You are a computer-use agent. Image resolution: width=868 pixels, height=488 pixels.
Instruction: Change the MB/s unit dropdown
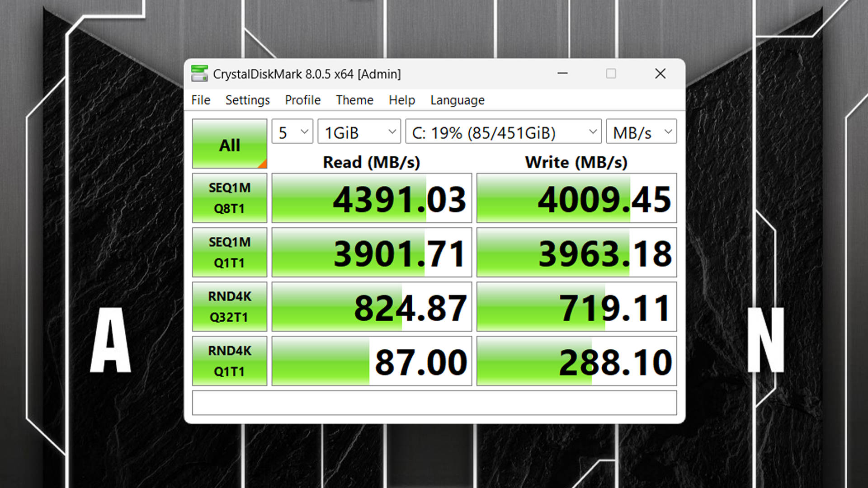click(641, 132)
